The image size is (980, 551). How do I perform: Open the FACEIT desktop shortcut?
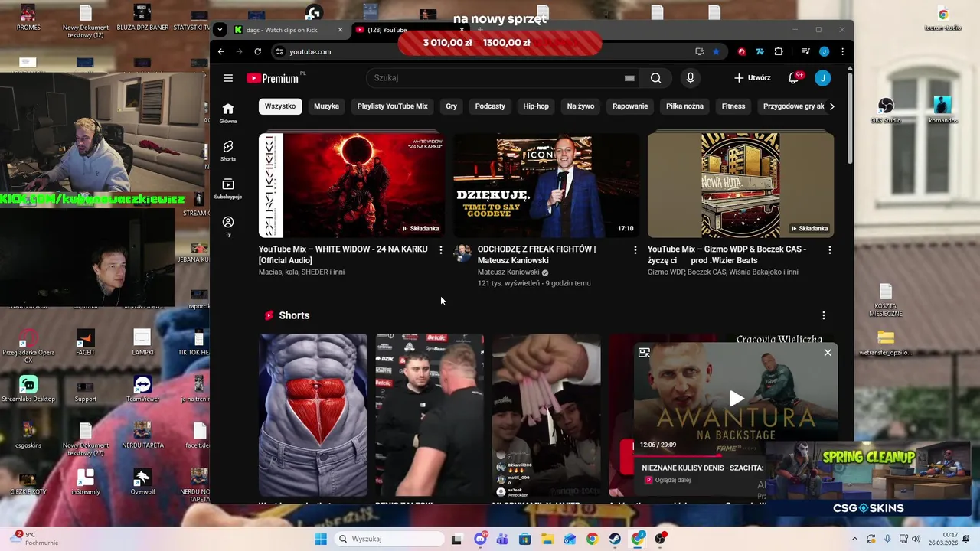85,343
